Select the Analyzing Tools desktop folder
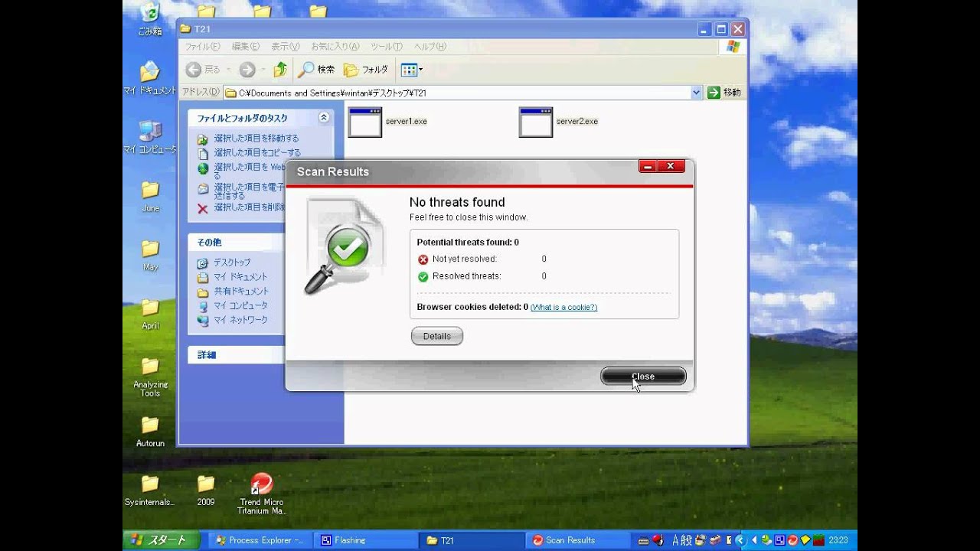The height and width of the screenshot is (551, 980). coord(150,377)
